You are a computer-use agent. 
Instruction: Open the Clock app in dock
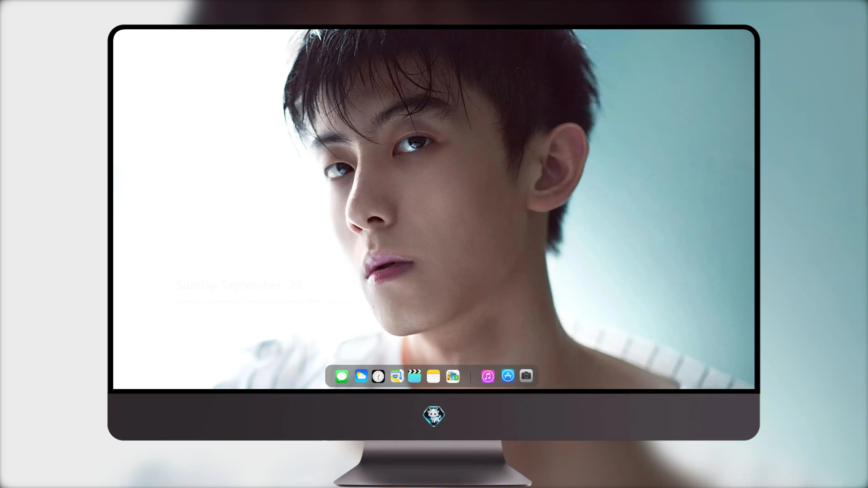coord(378,376)
